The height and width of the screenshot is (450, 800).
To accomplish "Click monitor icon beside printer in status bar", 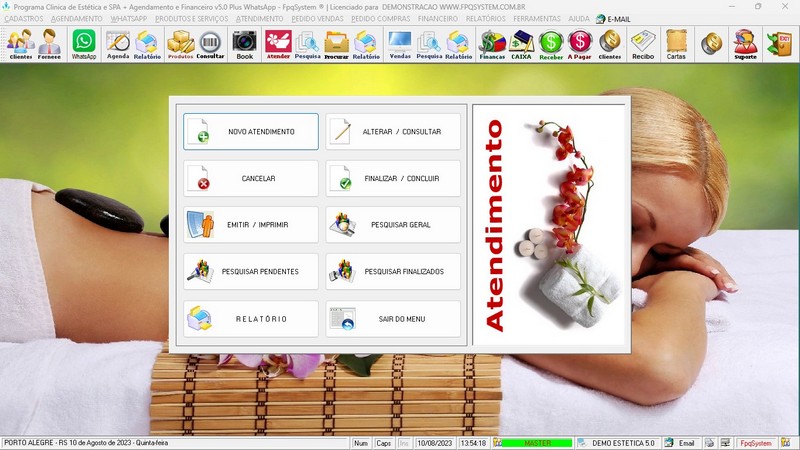I will tap(726, 443).
